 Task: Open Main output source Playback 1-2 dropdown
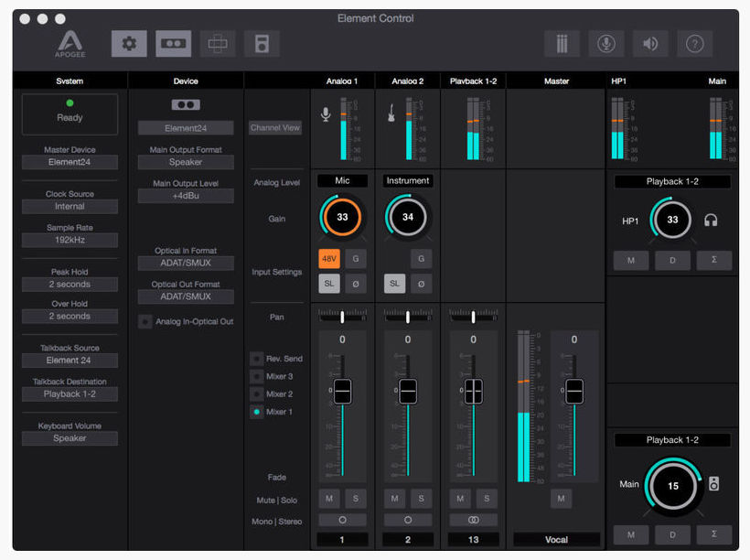tap(672, 440)
